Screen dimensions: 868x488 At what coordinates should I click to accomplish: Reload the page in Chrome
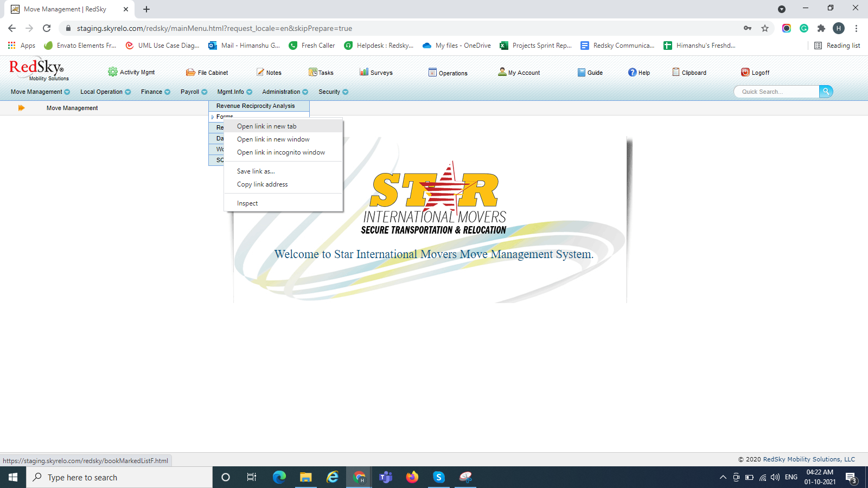pos(47,28)
